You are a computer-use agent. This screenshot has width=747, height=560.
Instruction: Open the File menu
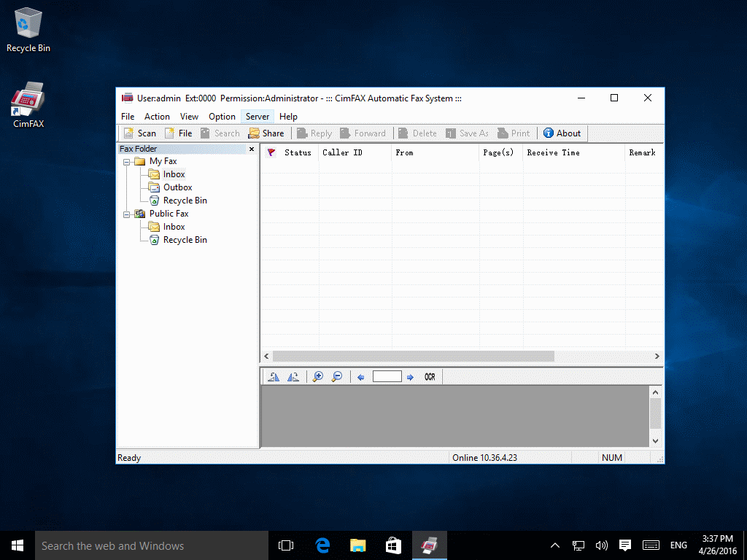[x=128, y=117]
